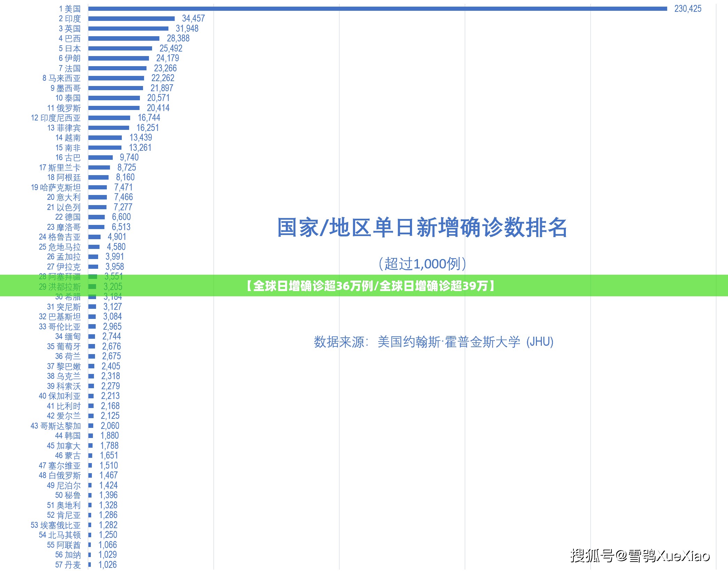Click the row label 50 秘鲁
Viewport: 728px width, 571px height.
click(x=68, y=495)
